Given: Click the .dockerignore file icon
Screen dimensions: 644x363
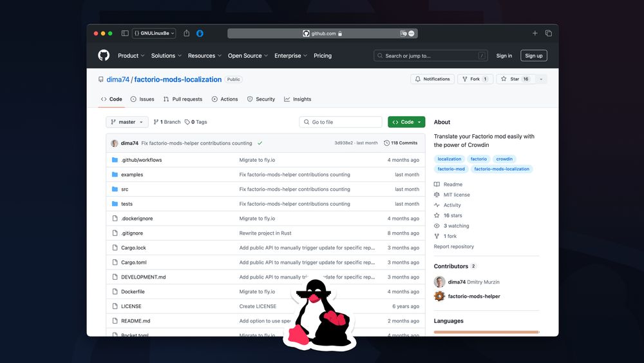Looking at the screenshot, I should click(115, 219).
